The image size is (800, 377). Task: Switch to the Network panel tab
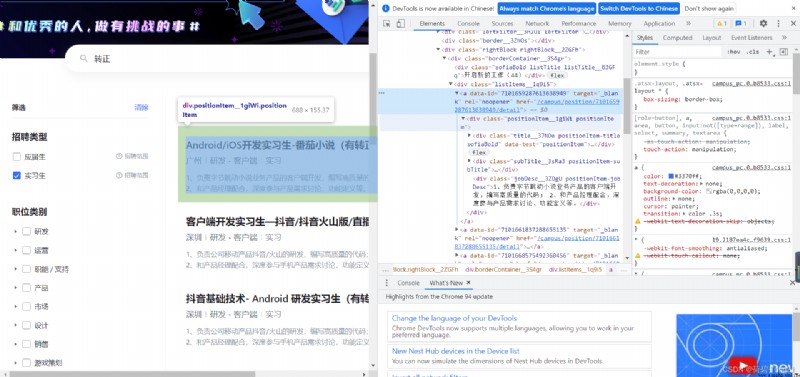(x=537, y=23)
